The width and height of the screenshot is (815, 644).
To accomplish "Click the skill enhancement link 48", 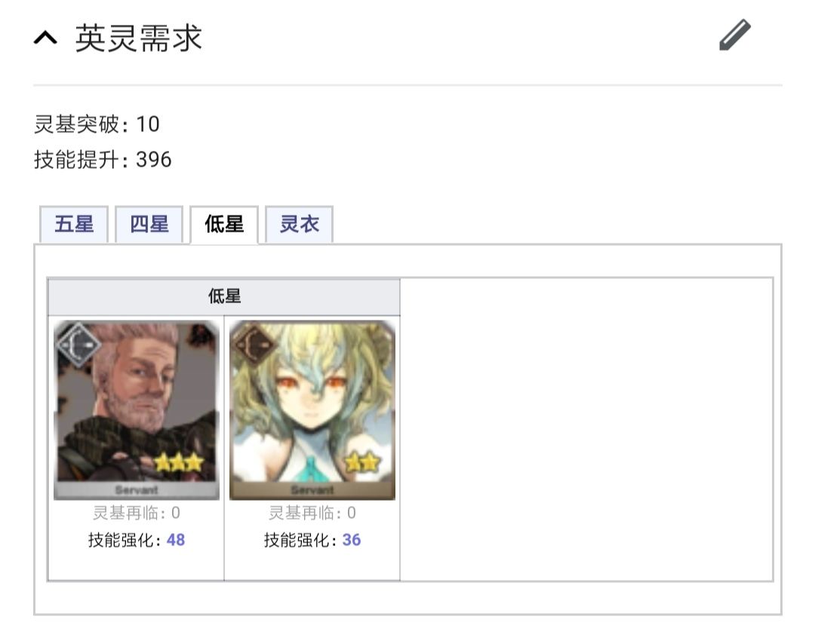I will [x=176, y=540].
